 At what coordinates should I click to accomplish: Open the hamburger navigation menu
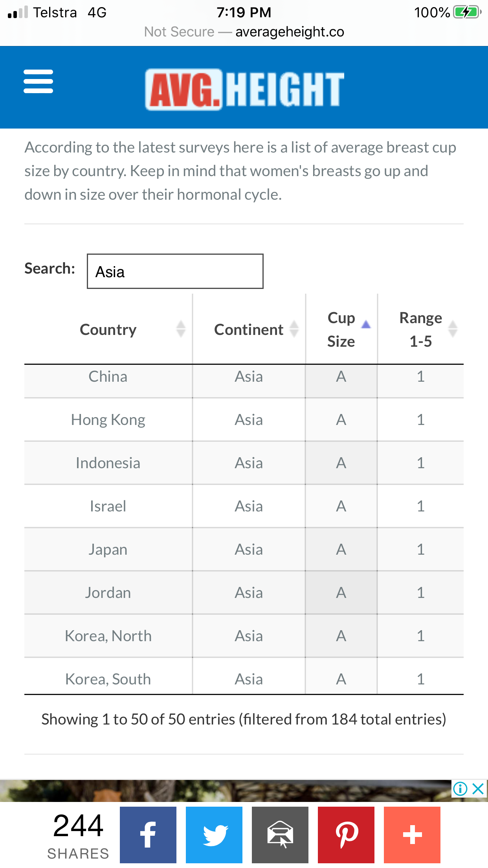click(x=38, y=81)
